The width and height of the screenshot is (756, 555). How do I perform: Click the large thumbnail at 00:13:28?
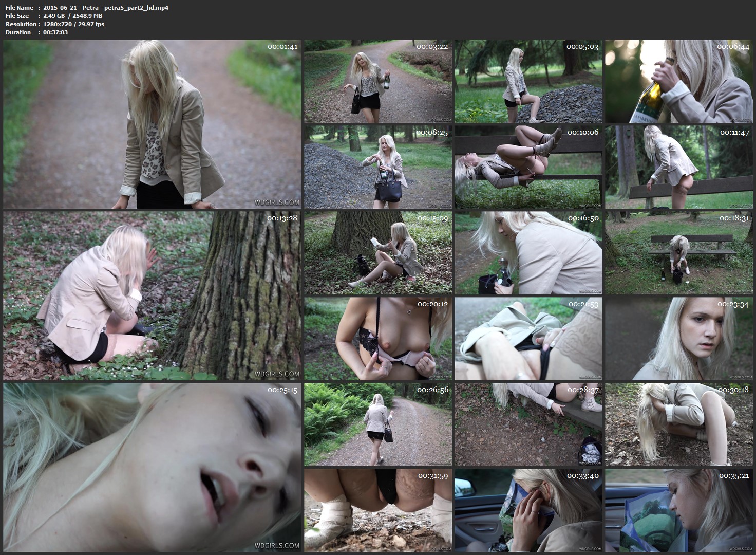pyautogui.click(x=152, y=295)
